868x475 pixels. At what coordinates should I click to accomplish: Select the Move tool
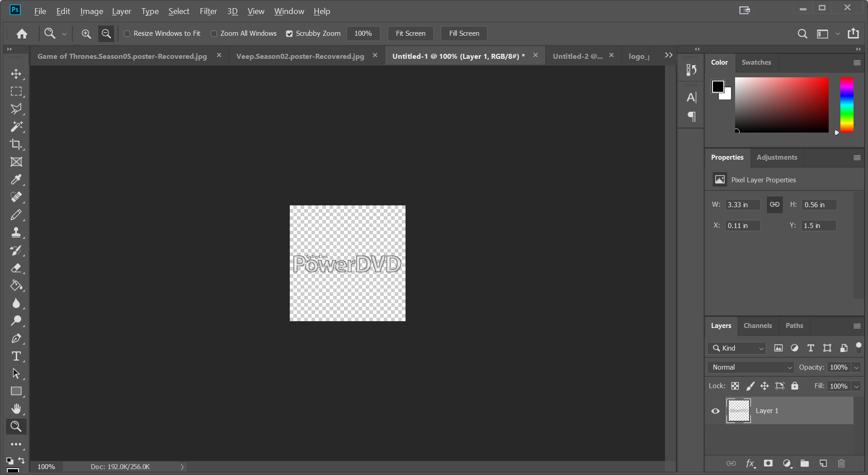16,74
